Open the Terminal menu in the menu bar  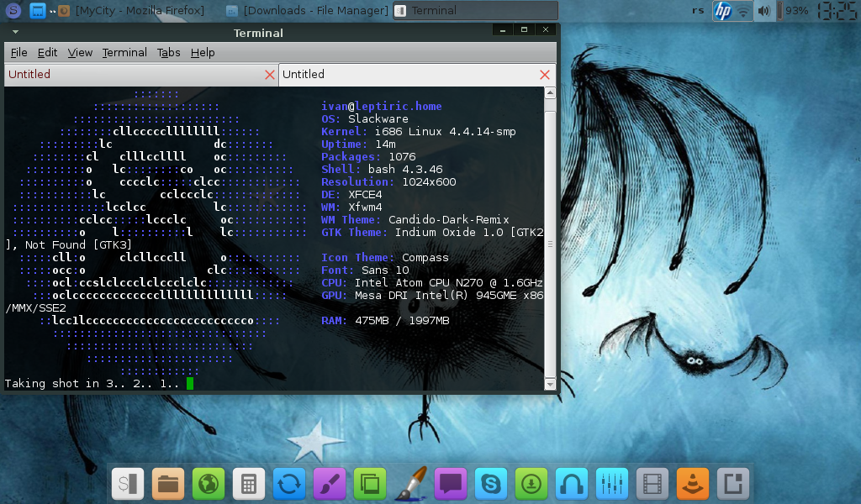point(124,52)
